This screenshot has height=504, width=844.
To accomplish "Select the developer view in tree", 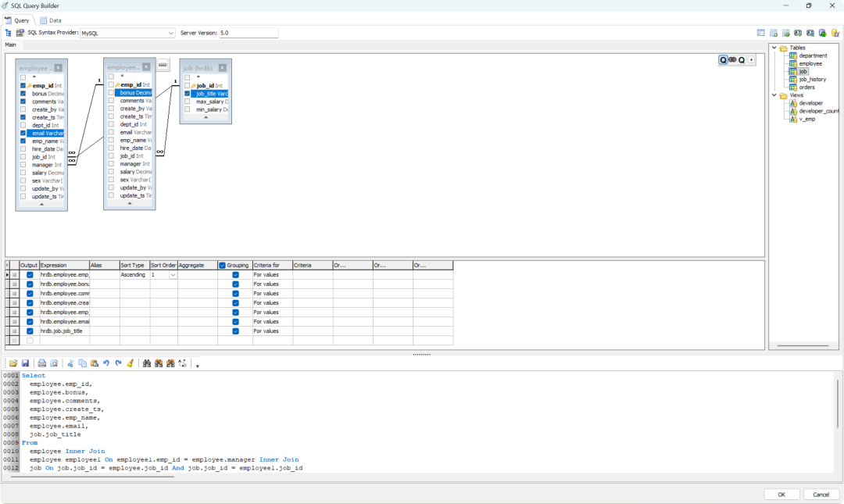I will click(x=810, y=103).
